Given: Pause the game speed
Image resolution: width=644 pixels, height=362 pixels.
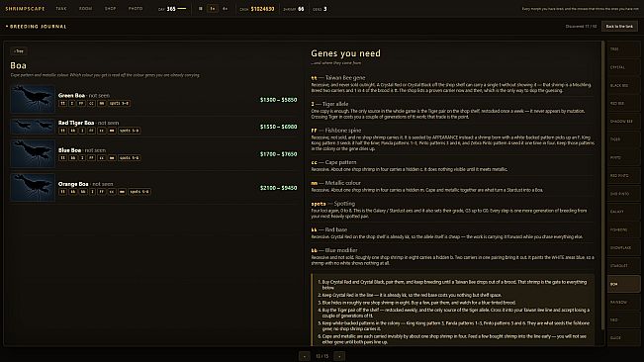Looking at the screenshot, I should (x=201, y=9).
